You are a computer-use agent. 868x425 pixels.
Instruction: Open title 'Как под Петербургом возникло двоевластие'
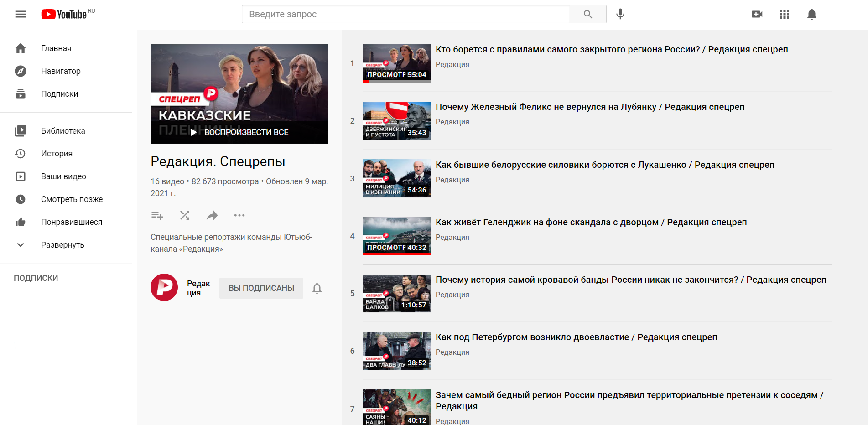(577, 337)
